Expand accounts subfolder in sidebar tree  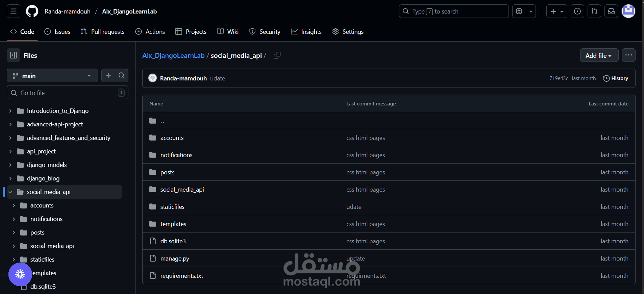pos(14,205)
